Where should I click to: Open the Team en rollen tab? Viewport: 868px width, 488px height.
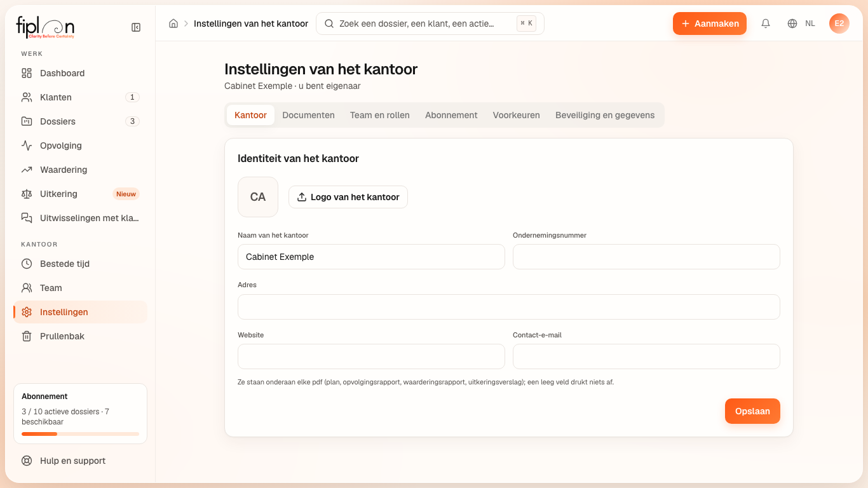pyautogui.click(x=380, y=115)
